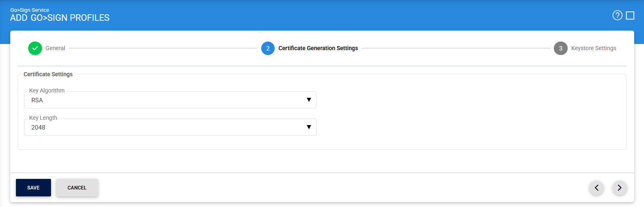
Task: Click the blue step 2 circle
Action: (x=268, y=48)
